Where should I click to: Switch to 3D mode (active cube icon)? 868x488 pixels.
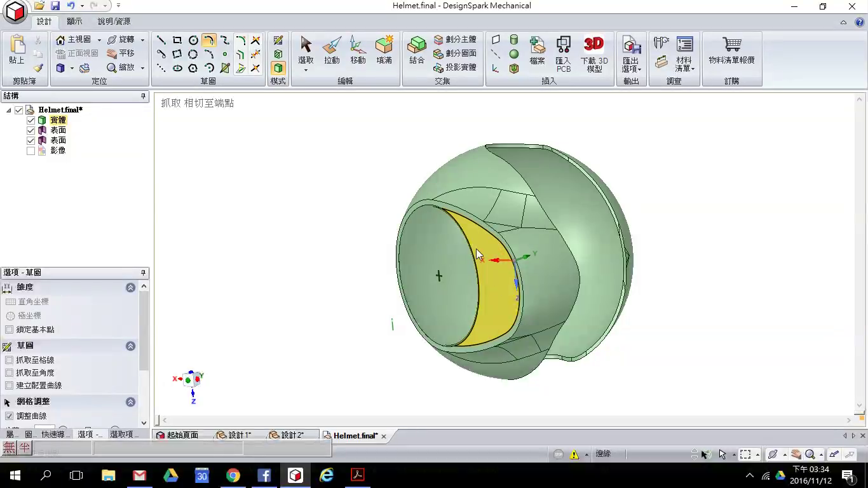click(x=278, y=68)
